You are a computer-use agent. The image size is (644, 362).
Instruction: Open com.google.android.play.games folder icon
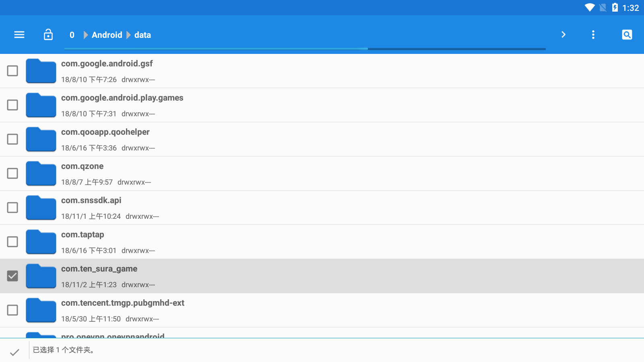(41, 105)
